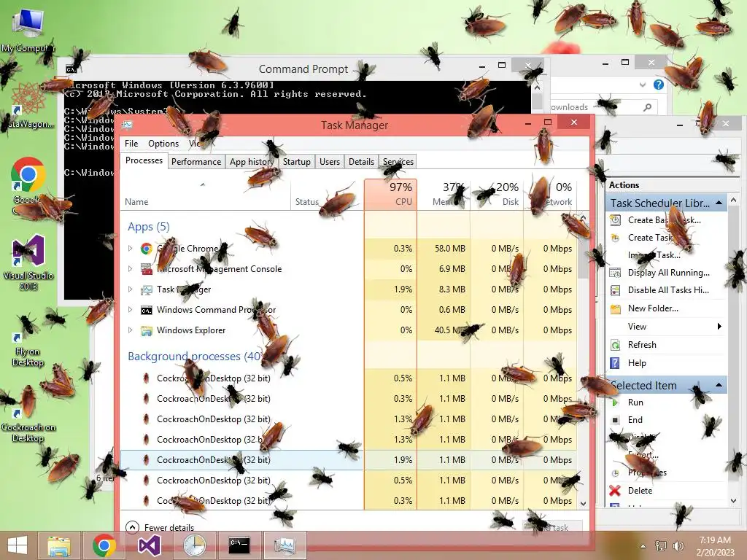Switch to the Details tab
The width and height of the screenshot is (747, 560).
361,162
